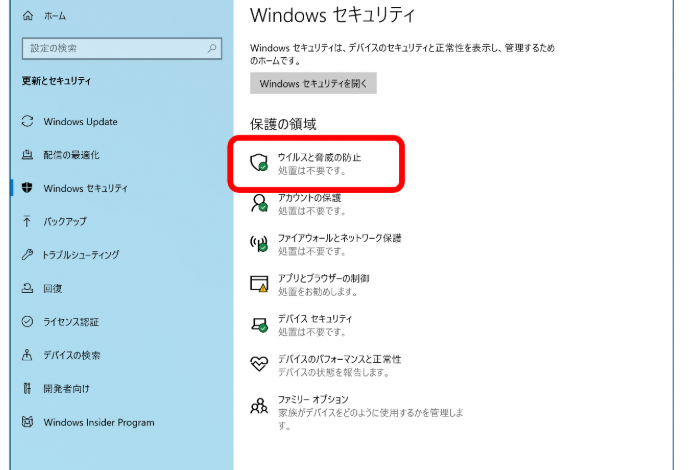Click the 処置をお勧めします status text
Viewport: 689px width, 470px height.
[318, 292]
